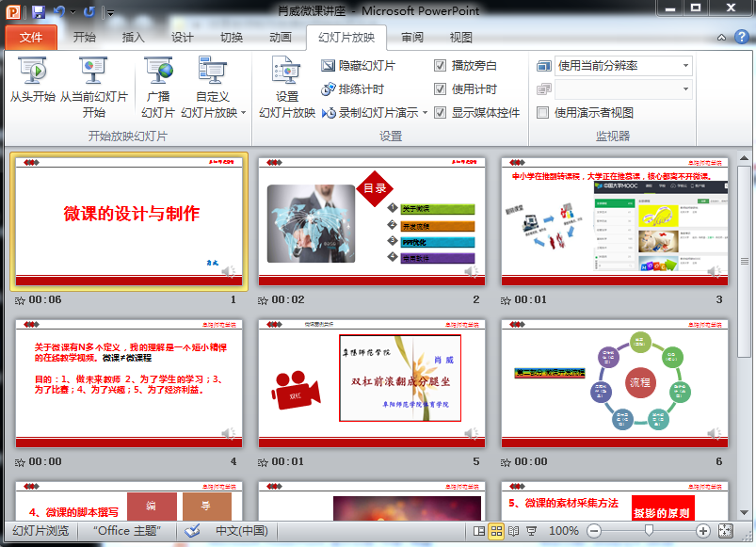Click Hide Slide (隐藏幻灯片)
The height and width of the screenshot is (547, 756).
pyautogui.click(x=359, y=66)
